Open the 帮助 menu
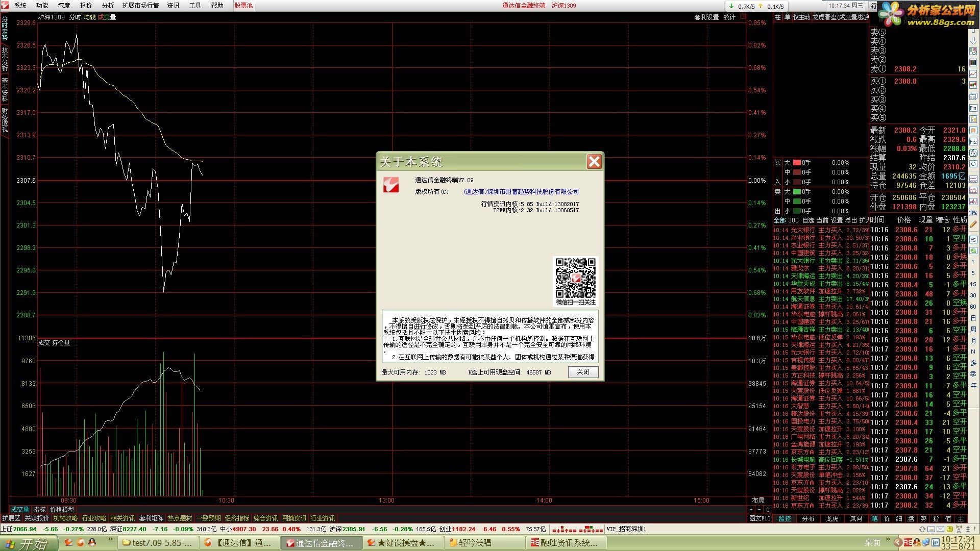This screenshot has height=551, width=980. pyautogui.click(x=217, y=6)
